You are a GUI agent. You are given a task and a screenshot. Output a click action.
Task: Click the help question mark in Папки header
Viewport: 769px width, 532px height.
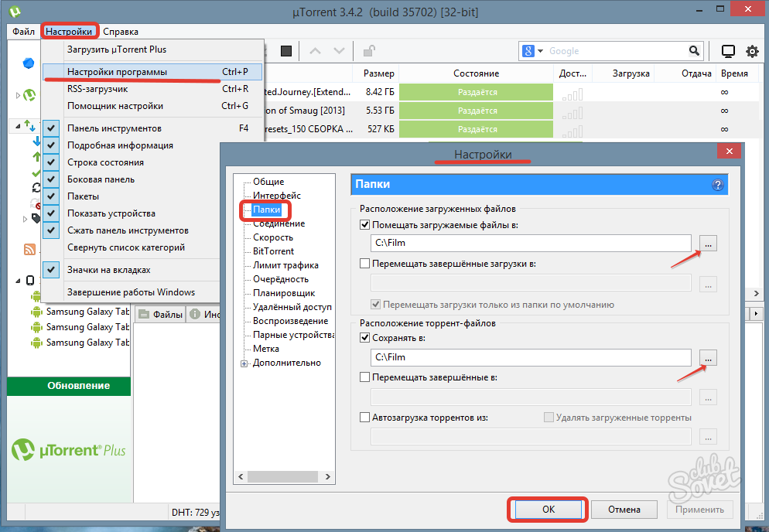coord(717,185)
